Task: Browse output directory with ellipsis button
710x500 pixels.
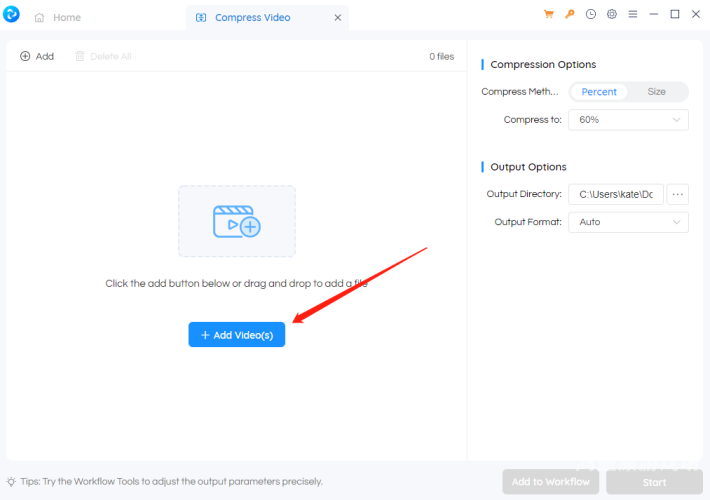Action: (x=677, y=194)
